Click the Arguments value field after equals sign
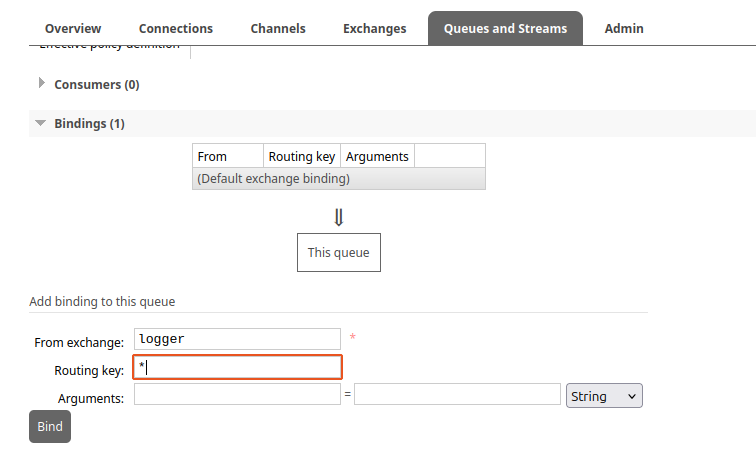 (x=457, y=395)
